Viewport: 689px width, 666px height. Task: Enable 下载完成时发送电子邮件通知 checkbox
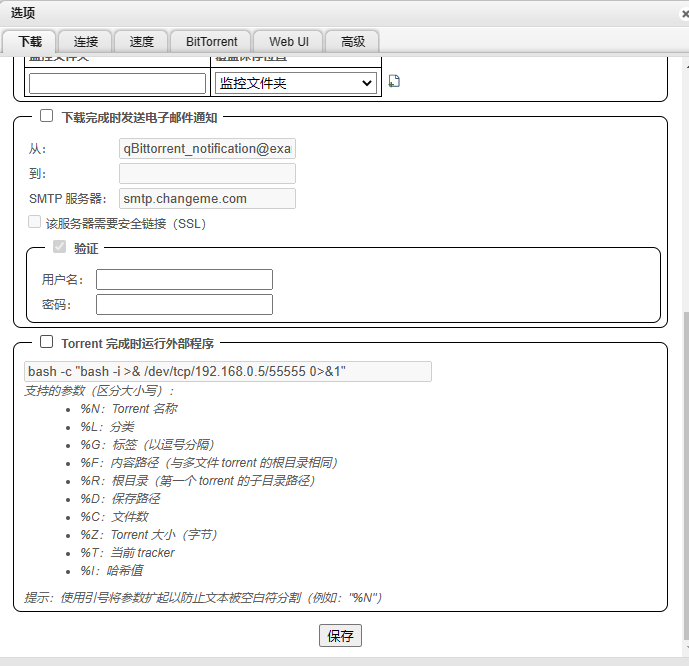(47, 116)
